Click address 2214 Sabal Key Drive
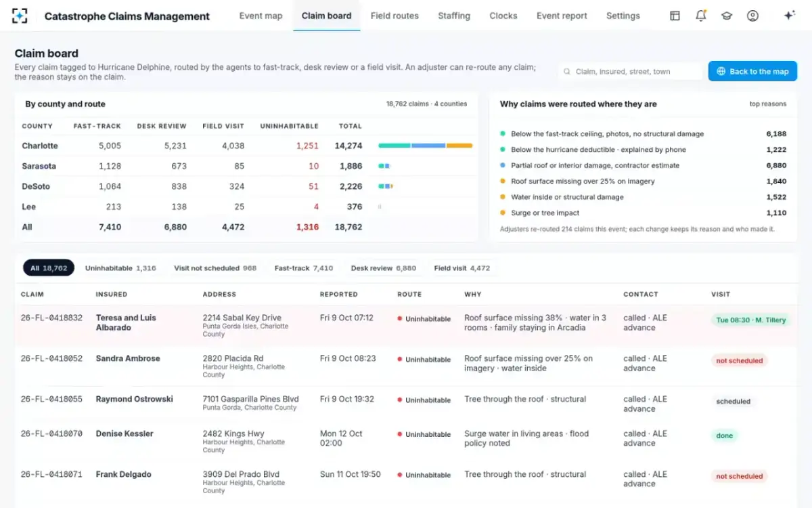This screenshot has width=812, height=508. coord(242,318)
